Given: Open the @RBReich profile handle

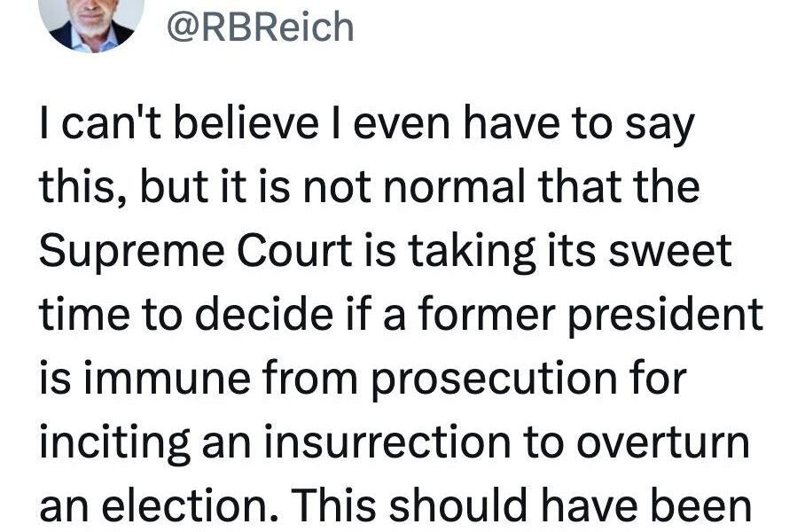Looking at the screenshot, I should coord(261,27).
